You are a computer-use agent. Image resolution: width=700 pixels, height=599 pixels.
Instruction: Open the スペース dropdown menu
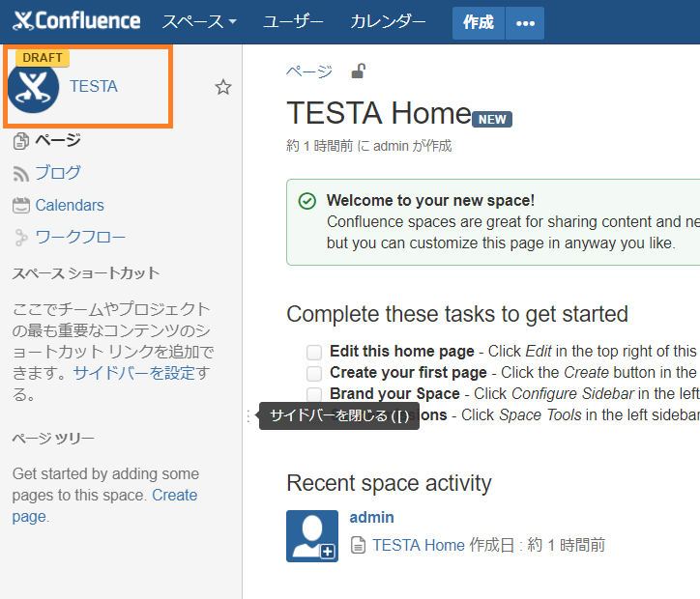coord(199,21)
